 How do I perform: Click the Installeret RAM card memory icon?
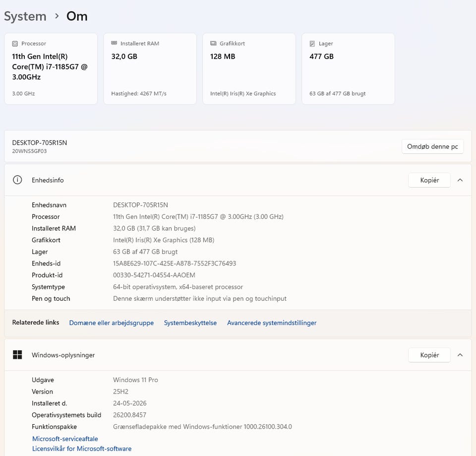[114, 43]
